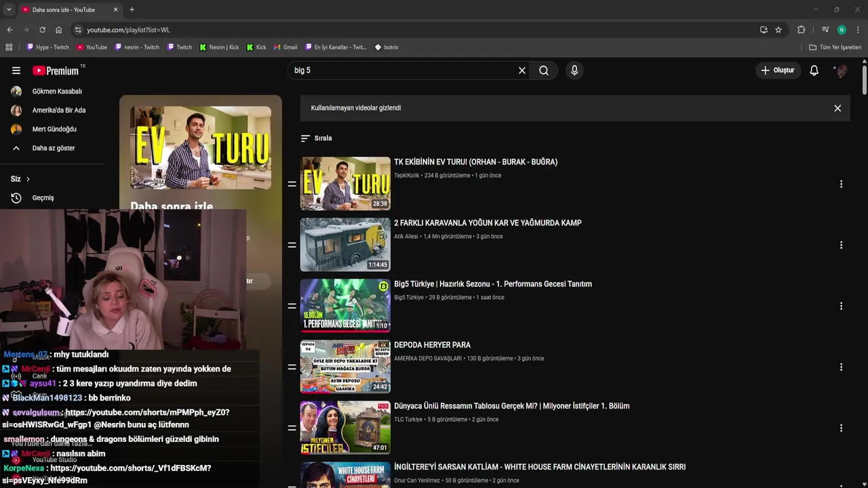Grab reorder handle for Big5 Türkiye row
Image resolution: width=868 pixels, height=488 pixels.
(x=292, y=306)
